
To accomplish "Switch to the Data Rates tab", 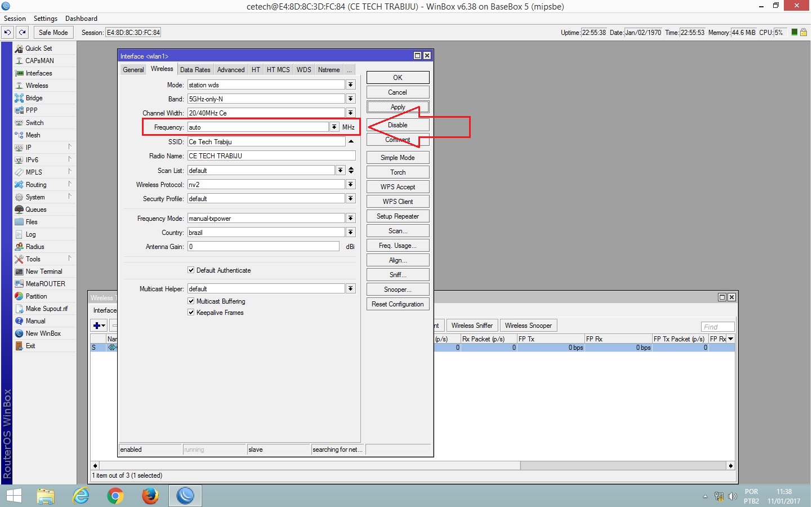I will (195, 70).
